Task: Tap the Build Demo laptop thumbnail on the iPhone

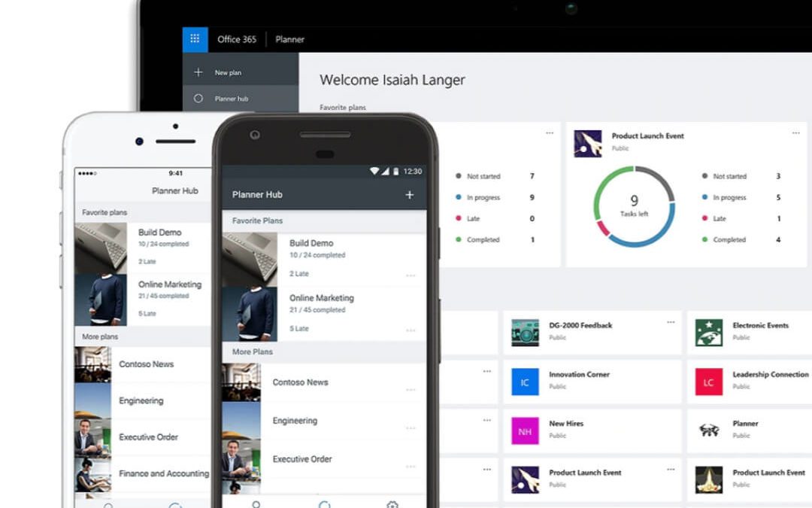Action: coord(101,248)
